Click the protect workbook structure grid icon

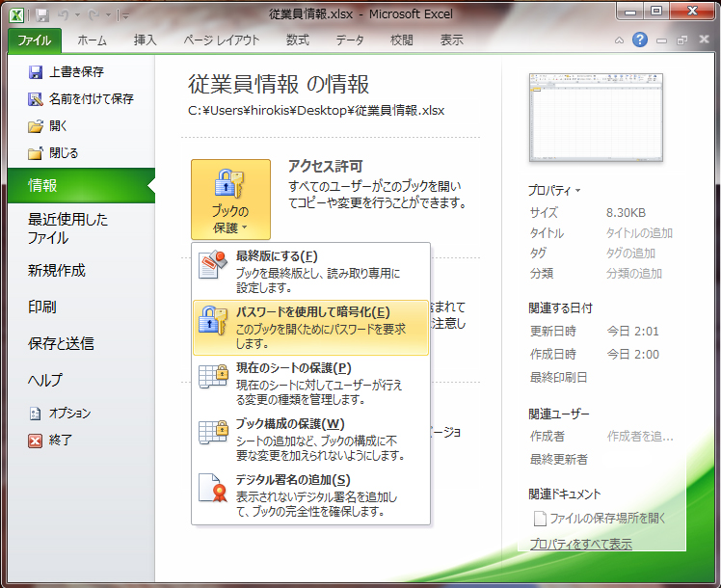213,433
